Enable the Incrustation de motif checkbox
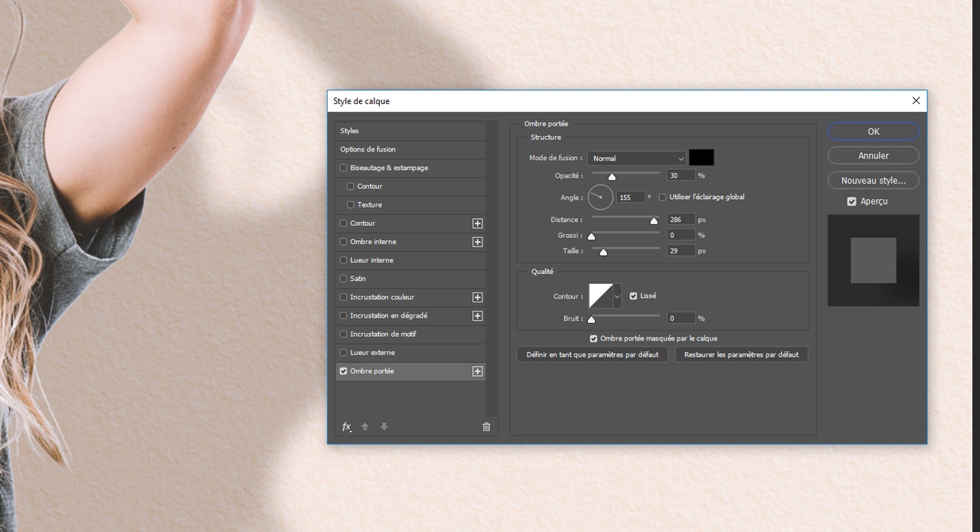This screenshot has height=532, width=980. click(x=344, y=334)
